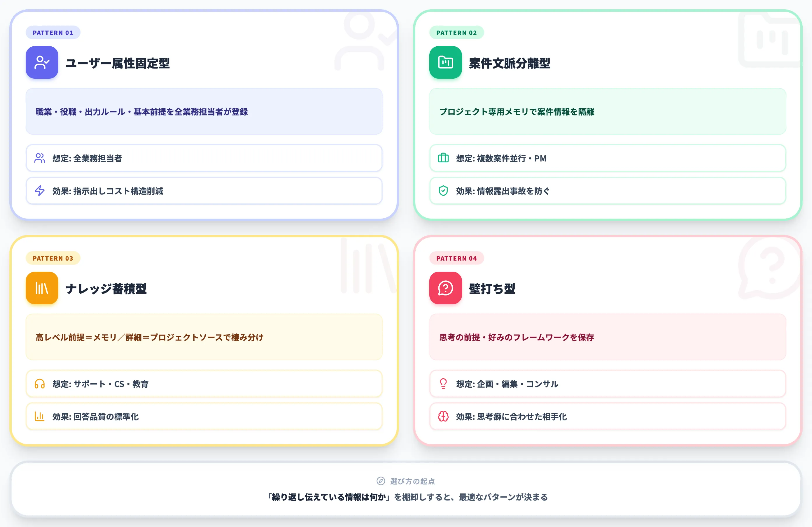Click the compass icon next to 選び方の起点
The width and height of the screenshot is (812, 527).
tap(381, 481)
